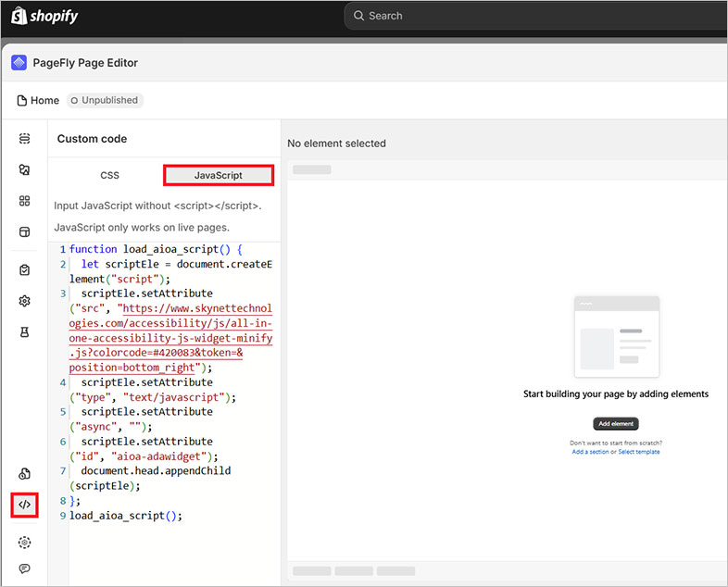Viewport: 728px width, 587px height.
Task: Open the custom code icon
Action: pos(25,505)
